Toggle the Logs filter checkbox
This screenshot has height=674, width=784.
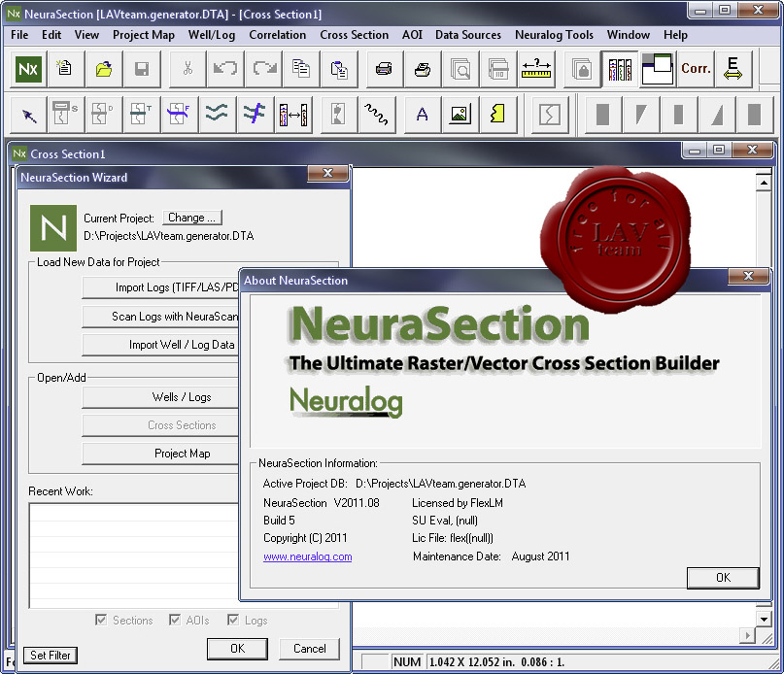[x=232, y=620]
